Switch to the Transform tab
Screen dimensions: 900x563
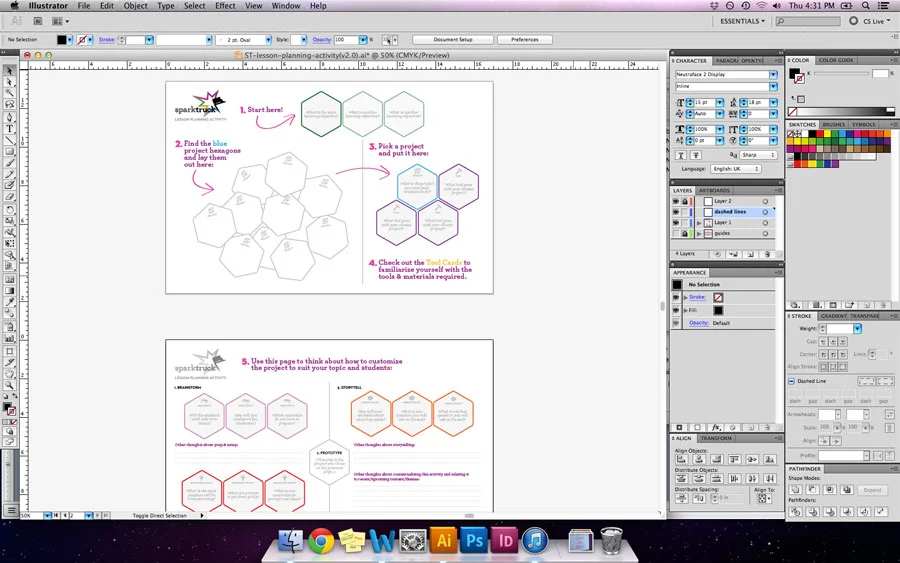coord(716,438)
